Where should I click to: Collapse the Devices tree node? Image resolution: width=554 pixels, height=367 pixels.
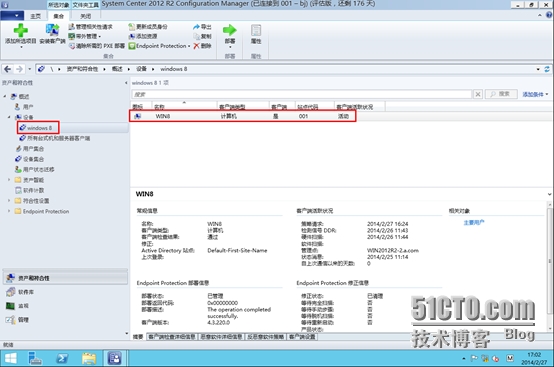tap(9, 117)
